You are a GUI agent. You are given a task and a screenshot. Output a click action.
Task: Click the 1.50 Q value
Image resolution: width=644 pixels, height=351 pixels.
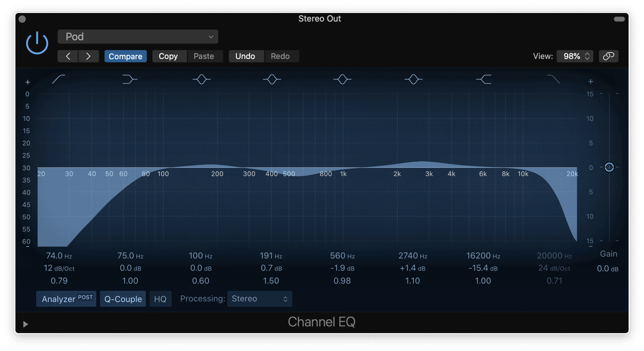271,281
